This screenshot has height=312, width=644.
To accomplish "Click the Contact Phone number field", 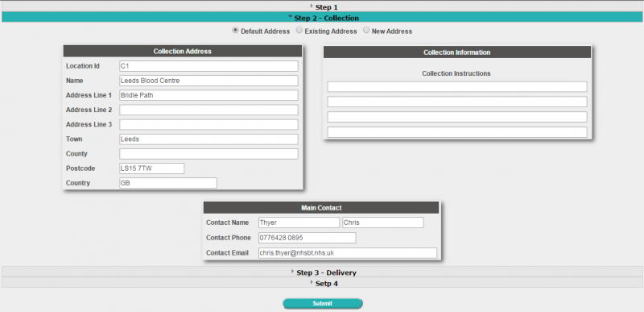I will 308,238.
